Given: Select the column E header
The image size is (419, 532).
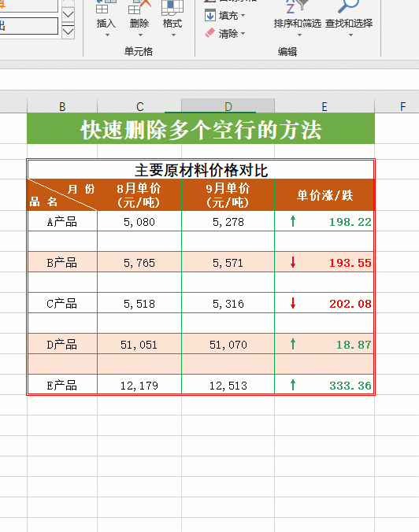Looking at the screenshot, I should point(324,106).
